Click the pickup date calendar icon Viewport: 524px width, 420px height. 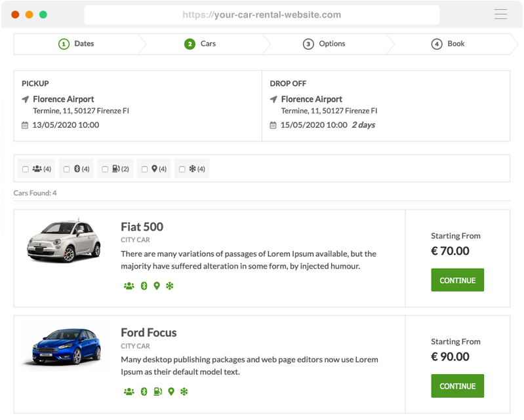(25, 125)
